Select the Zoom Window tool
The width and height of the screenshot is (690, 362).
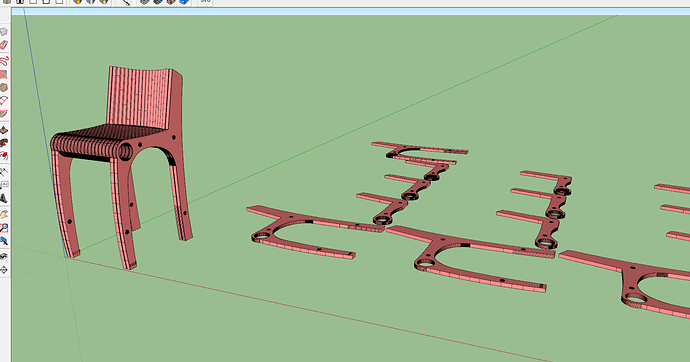point(4,227)
